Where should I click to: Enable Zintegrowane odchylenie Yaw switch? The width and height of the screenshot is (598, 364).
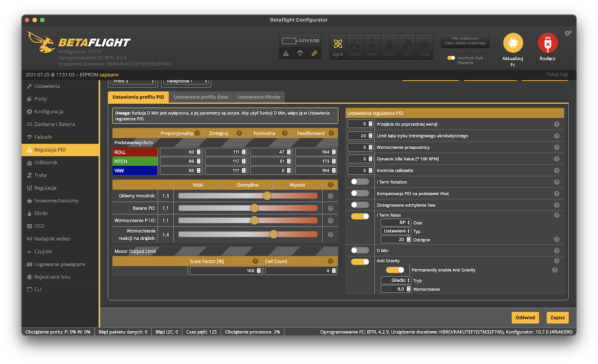tap(360, 205)
